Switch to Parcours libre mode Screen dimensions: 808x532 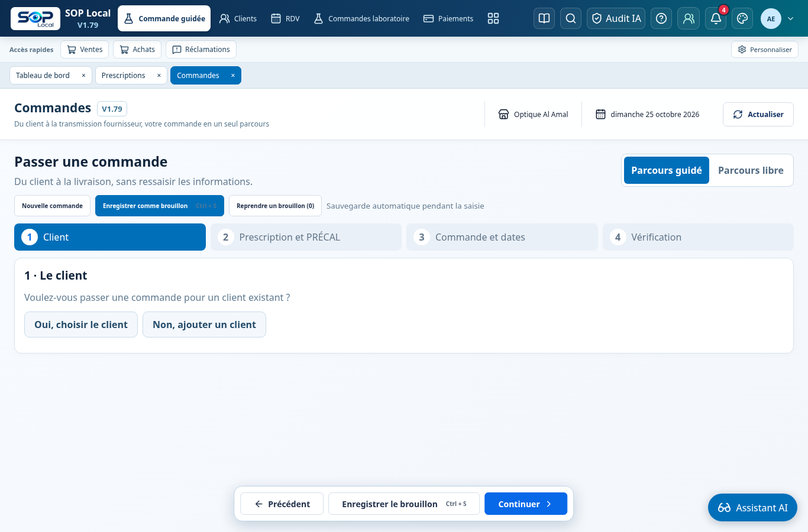coord(751,170)
